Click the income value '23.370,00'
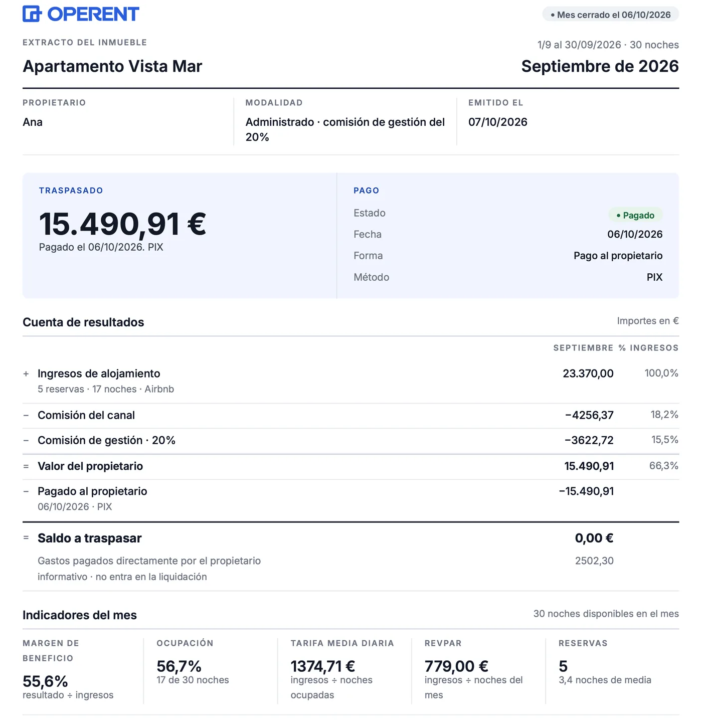Image resolution: width=702 pixels, height=728 pixels. pyautogui.click(x=588, y=374)
